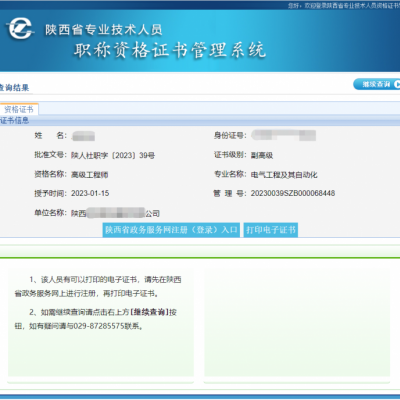Image resolution: width=400 pixels, height=400 pixels.
Task: Click the 继续查询 button at top right
Action: [x=377, y=84]
